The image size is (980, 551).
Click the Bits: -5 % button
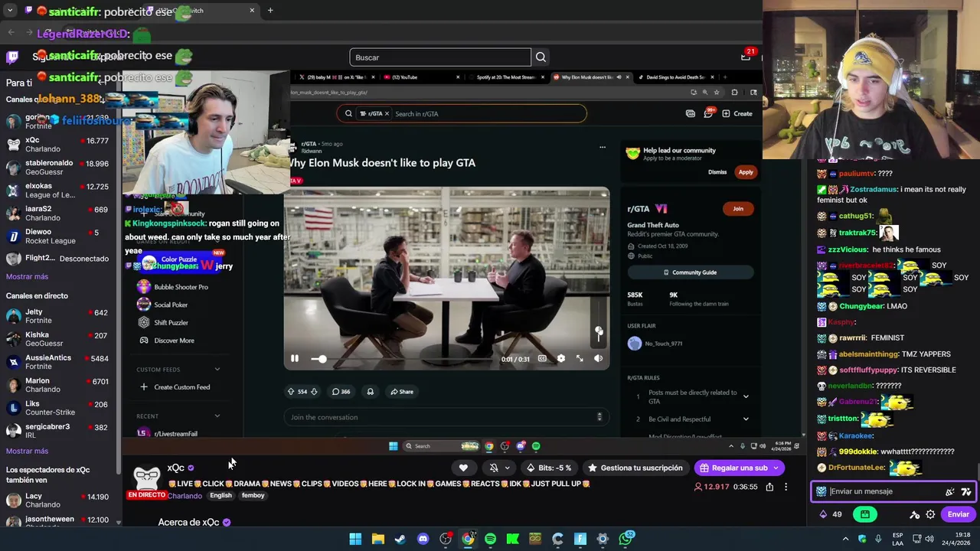coord(548,468)
